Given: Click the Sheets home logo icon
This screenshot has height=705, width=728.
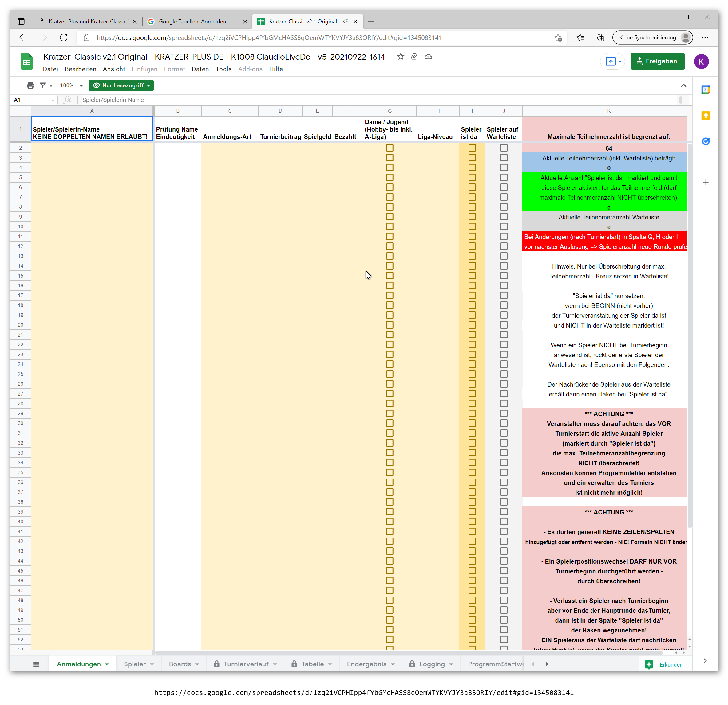Looking at the screenshot, I should coord(27,62).
